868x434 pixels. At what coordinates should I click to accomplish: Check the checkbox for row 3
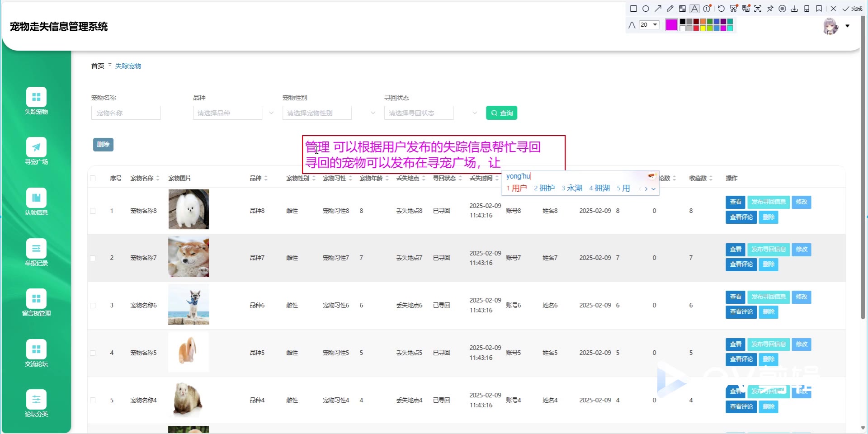[x=93, y=306]
